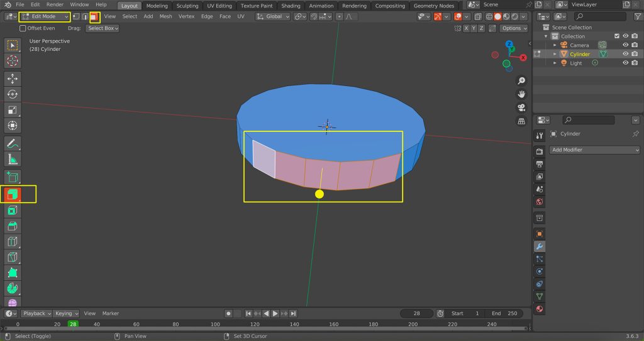Open the File menu
Image resolution: width=644 pixels, height=341 pixels.
(x=19, y=4)
